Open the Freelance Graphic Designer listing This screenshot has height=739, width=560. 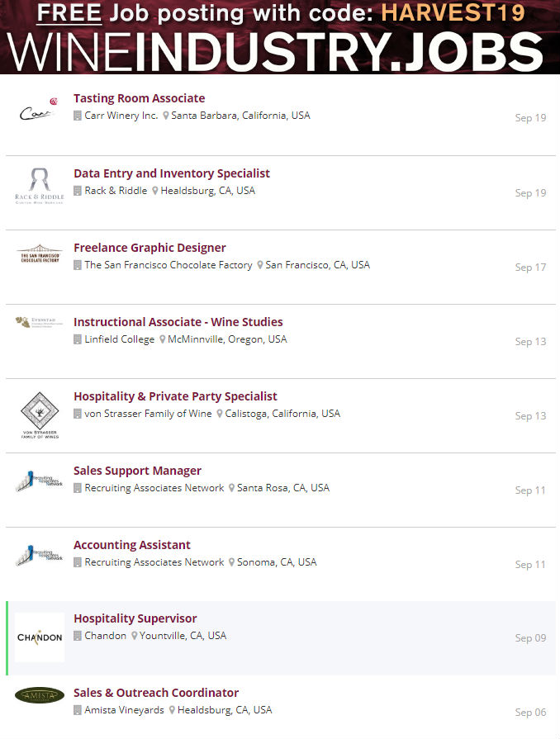tap(149, 248)
